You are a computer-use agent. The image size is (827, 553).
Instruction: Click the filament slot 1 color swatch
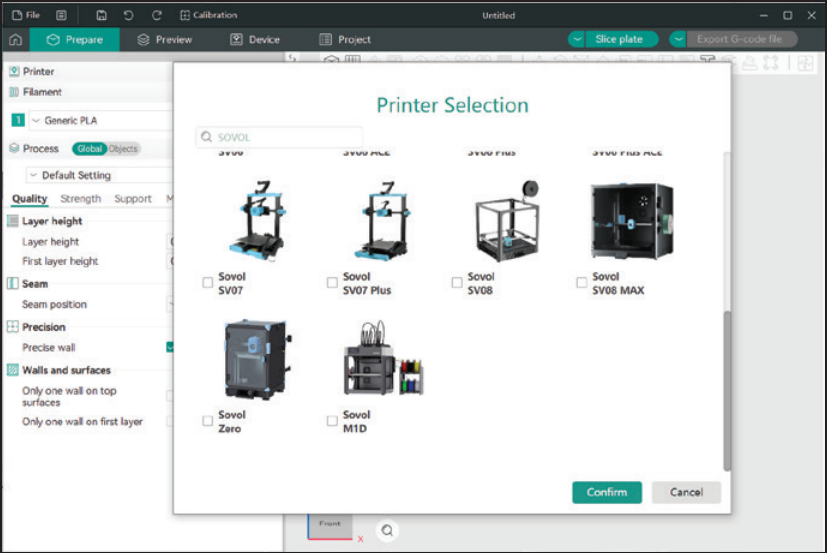click(18, 120)
